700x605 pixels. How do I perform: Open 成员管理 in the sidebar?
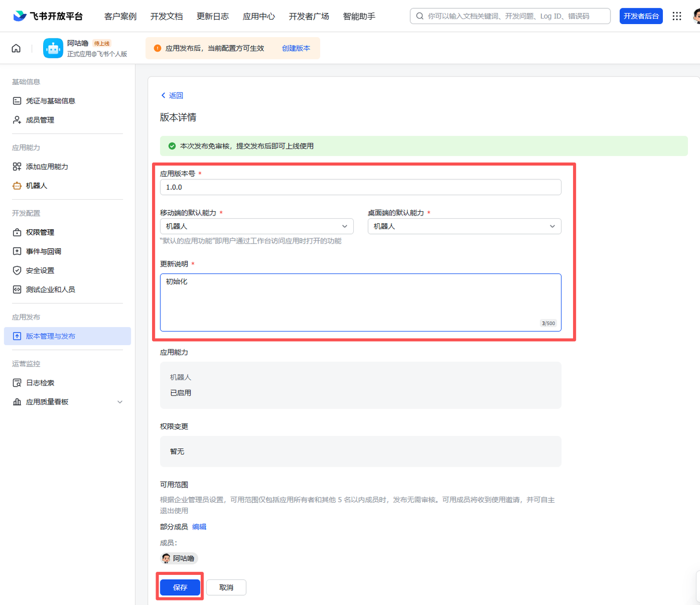40,120
